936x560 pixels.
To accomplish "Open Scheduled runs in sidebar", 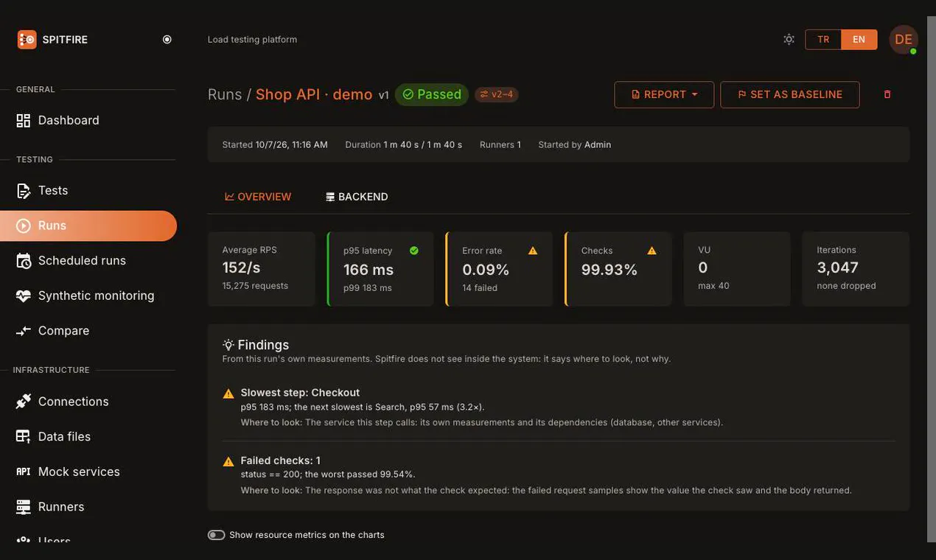I will pyautogui.click(x=88, y=260).
